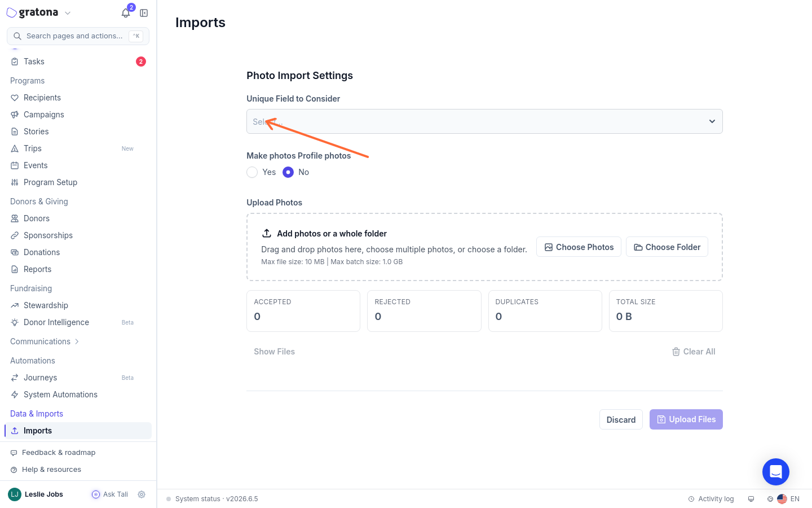Expand the gratona workspace switcher chevron
Viewport: 812px width, 508px height.
point(68,13)
